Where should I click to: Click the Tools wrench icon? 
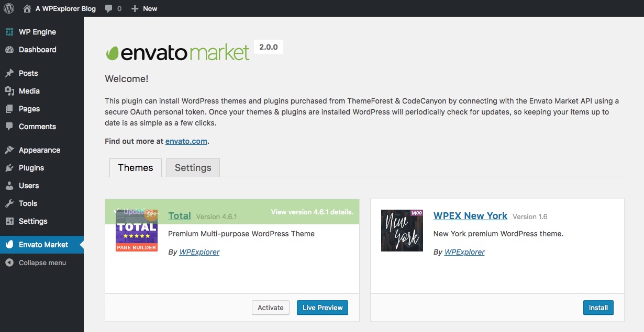pos(9,203)
